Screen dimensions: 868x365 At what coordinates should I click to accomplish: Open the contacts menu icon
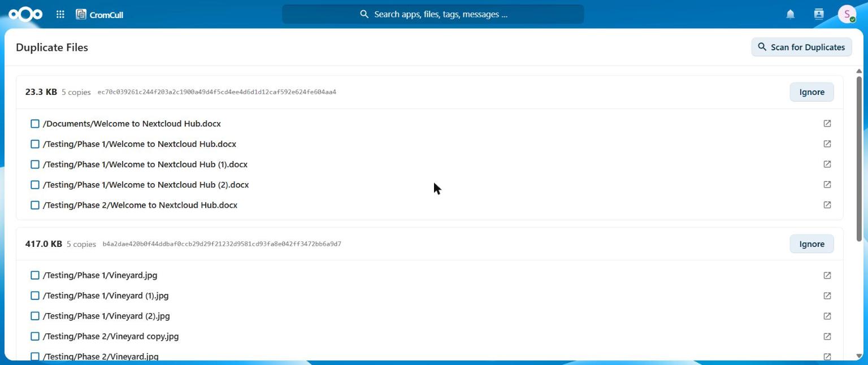(x=819, y=14)
